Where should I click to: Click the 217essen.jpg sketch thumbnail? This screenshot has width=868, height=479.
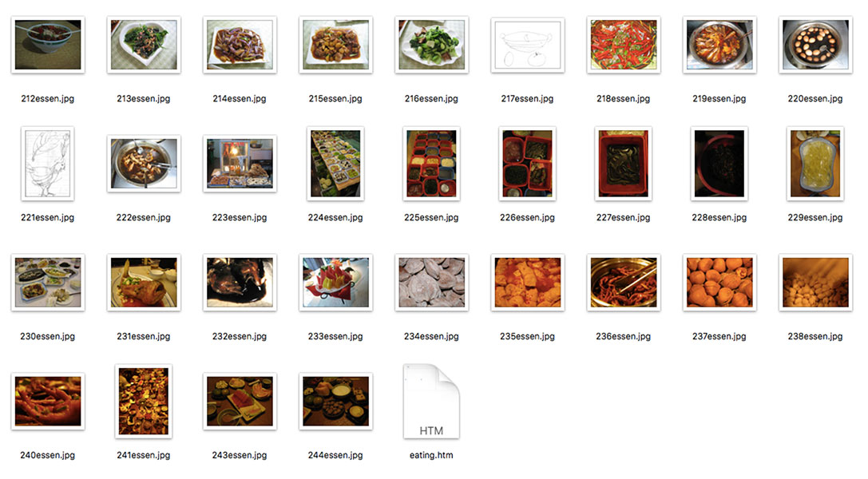pyautogui.click(x=527, y=45)
